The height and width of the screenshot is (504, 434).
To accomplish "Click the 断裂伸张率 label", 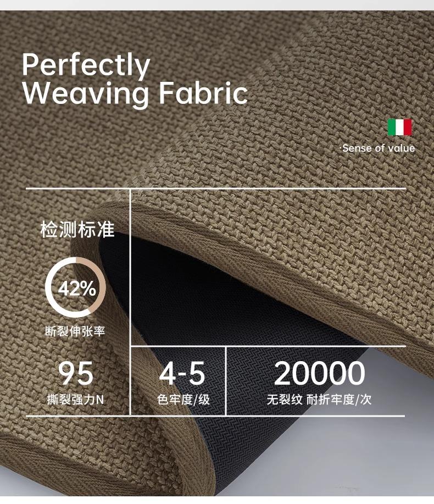I will pos(75,331).
